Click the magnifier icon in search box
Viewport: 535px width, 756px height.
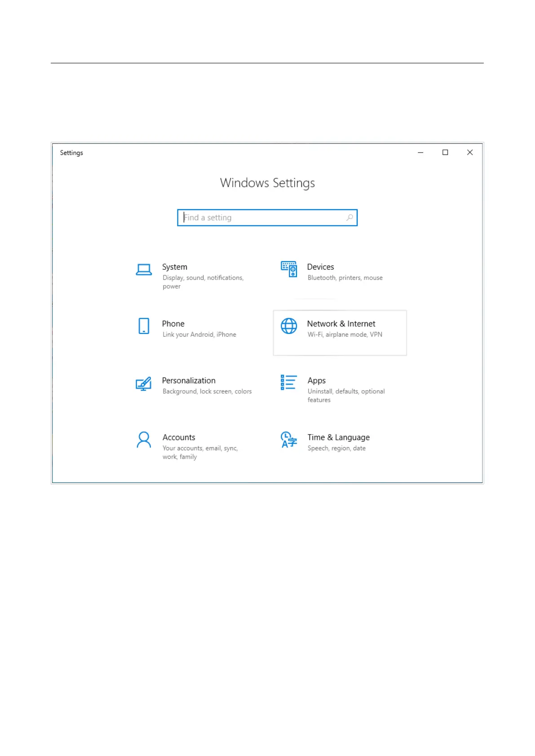[x=349, y=218]
